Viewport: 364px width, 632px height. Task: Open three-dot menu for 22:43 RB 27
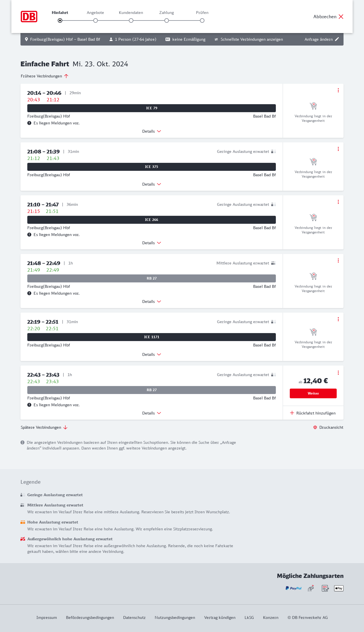[338, 373]
